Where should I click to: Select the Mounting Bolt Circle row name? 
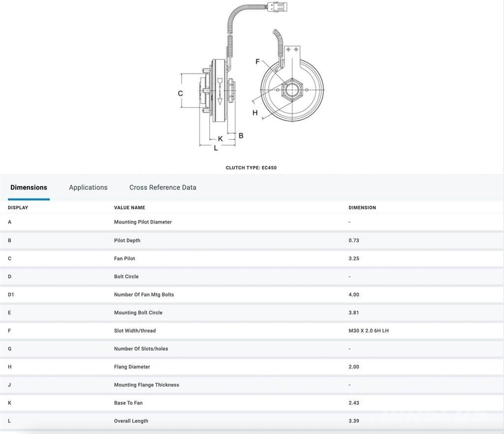click(138, 313)
